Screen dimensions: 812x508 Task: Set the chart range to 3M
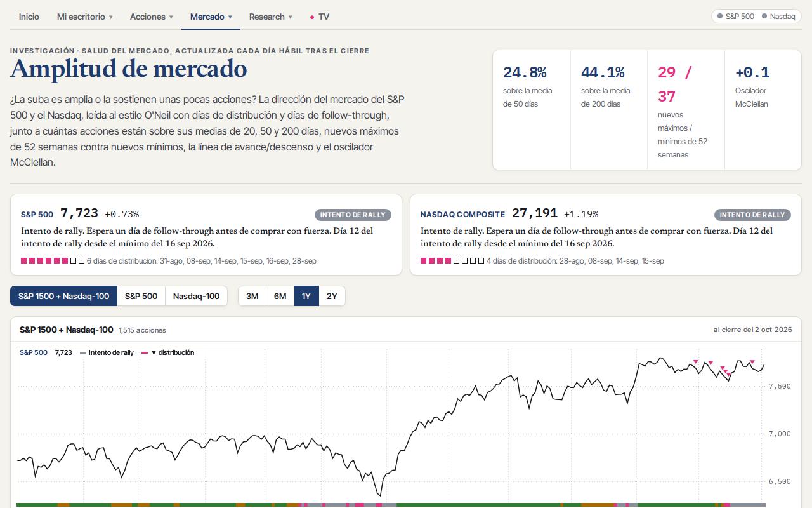pyautogui.click(x=252, y=296)
